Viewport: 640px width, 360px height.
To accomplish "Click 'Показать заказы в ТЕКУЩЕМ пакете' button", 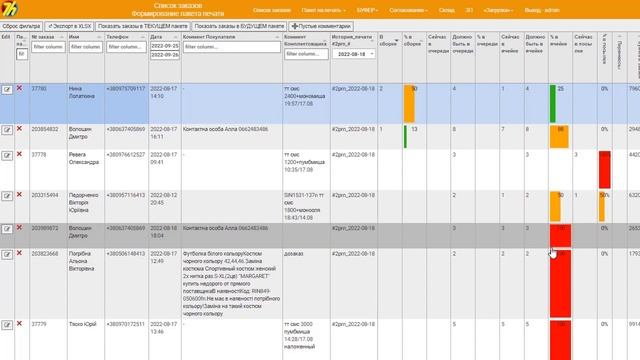I will 143,26.
